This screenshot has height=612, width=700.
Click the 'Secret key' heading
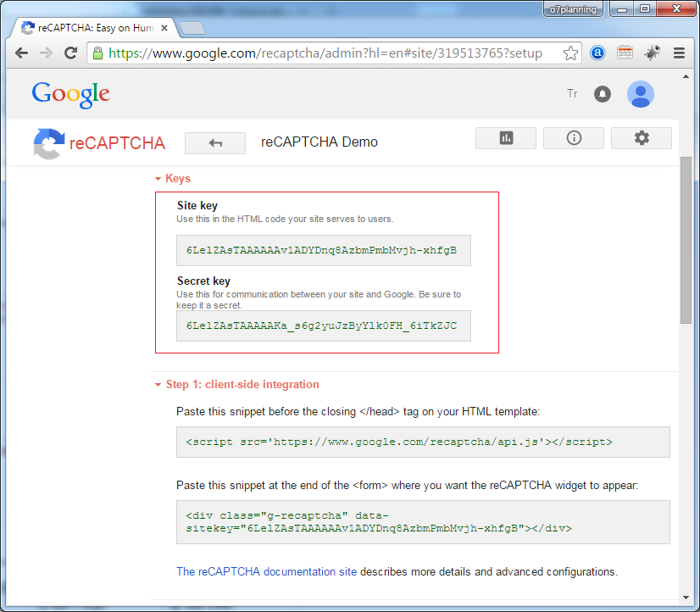coord(203,281)
